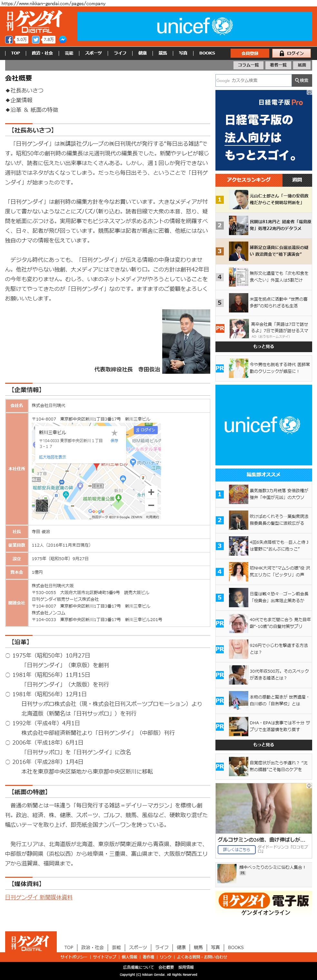
Task: Click the Facebook share icon
Action: pyautogui.click(x=9, y=40)
